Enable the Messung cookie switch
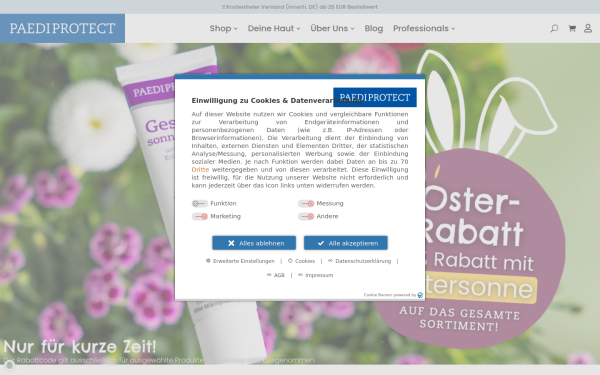This screenshot has height=375, width=600. point(306,204)
